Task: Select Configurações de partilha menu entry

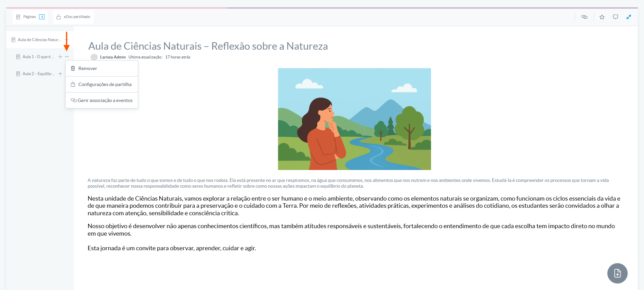Action: (102, 84)
